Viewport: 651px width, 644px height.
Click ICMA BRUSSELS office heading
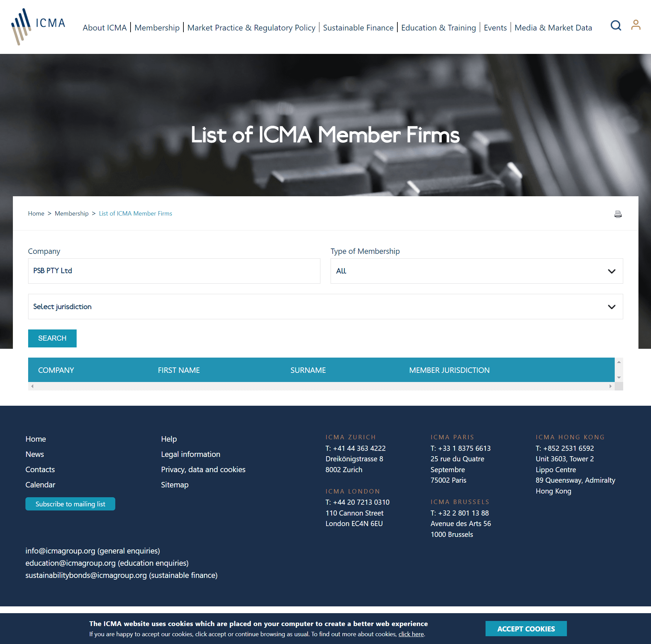click(x=460, y=502)
